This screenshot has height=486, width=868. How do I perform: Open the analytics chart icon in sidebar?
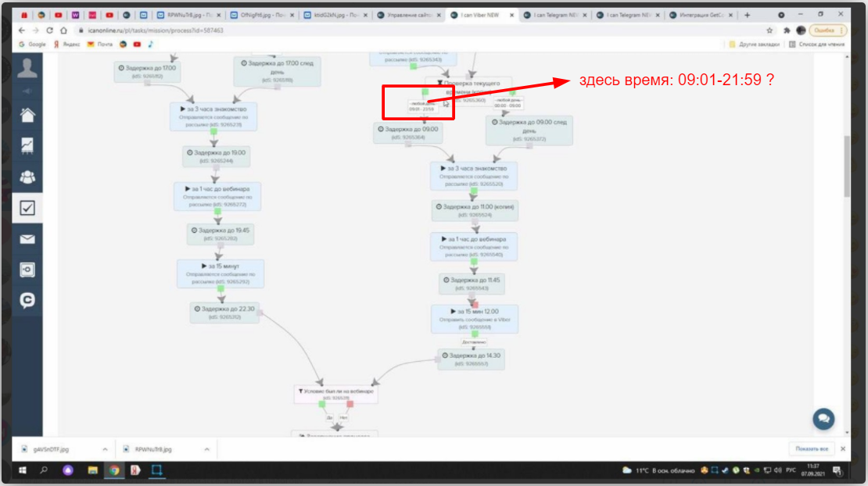tap(27, 145)
